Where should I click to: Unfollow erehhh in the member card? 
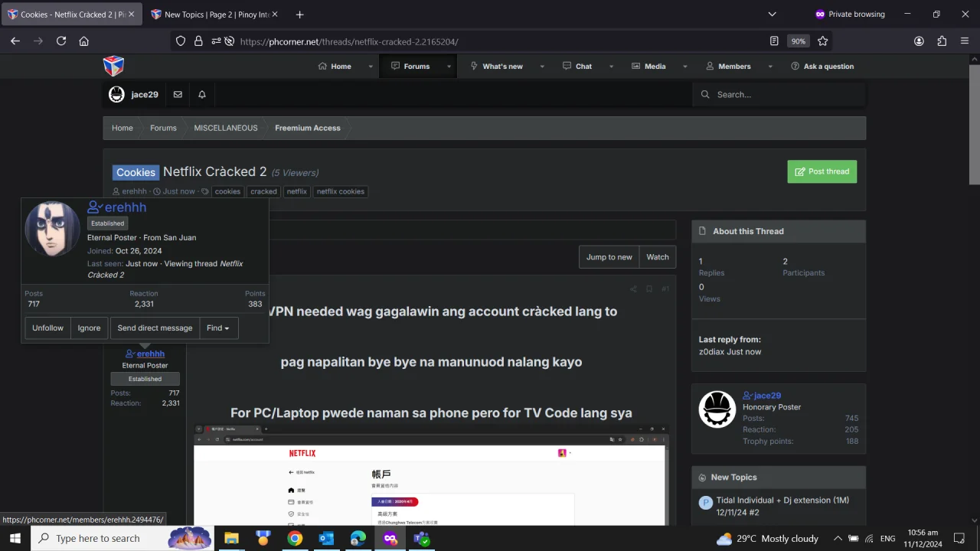(x=47, y=328)
